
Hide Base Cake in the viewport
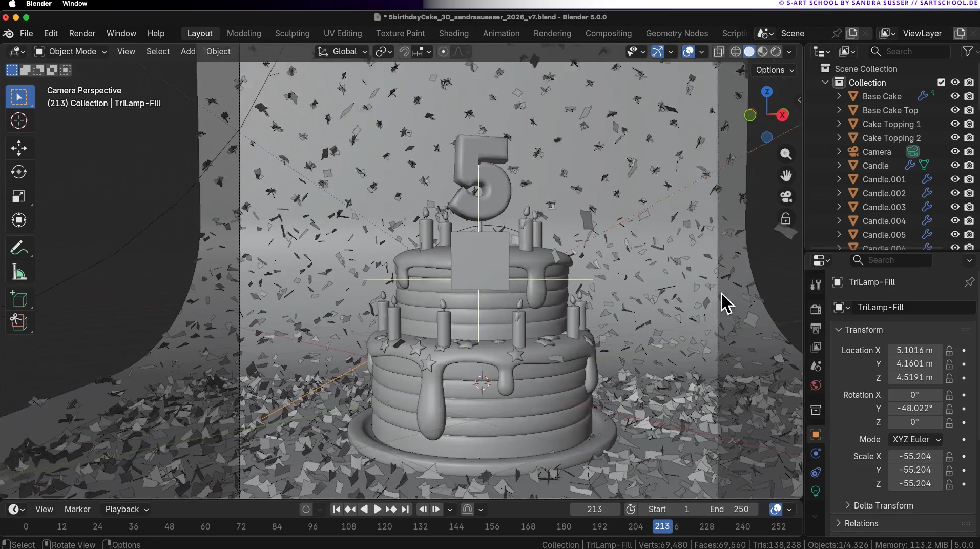point(955,96)
